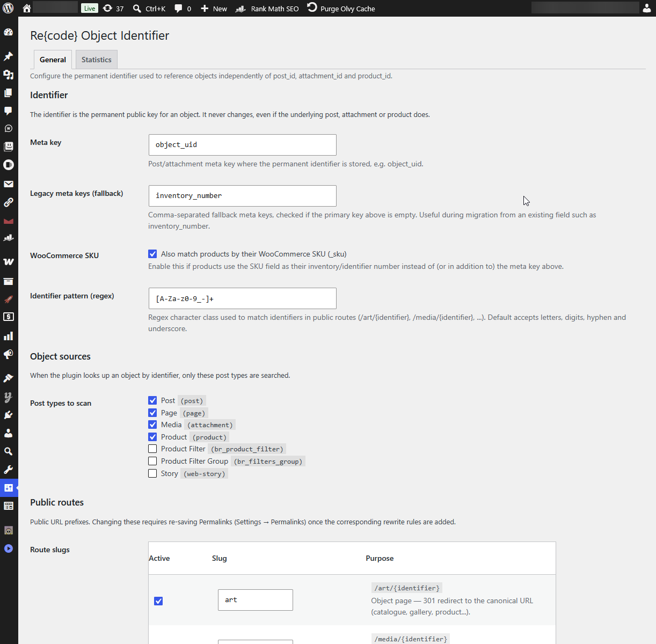The image size is (656, 644).
Task: Open the envelope mail sidebar icon
Action: coord(8,184)
